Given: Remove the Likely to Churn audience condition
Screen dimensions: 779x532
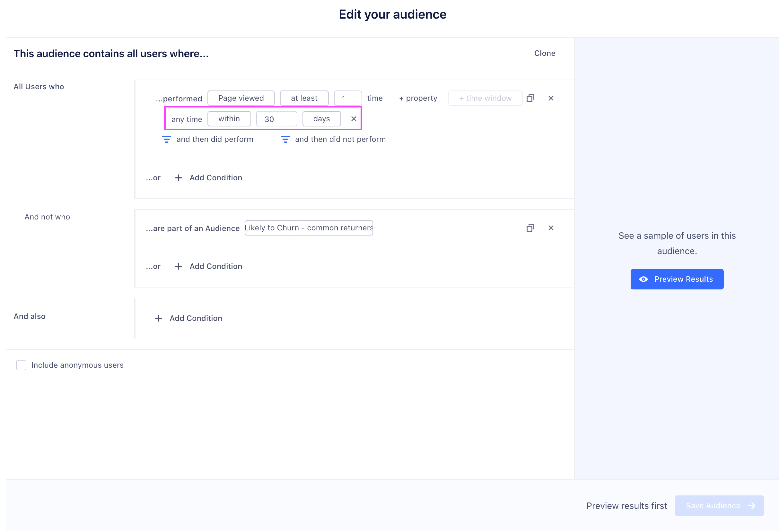Looking at the screenshot, I should [x=551, y=228].
